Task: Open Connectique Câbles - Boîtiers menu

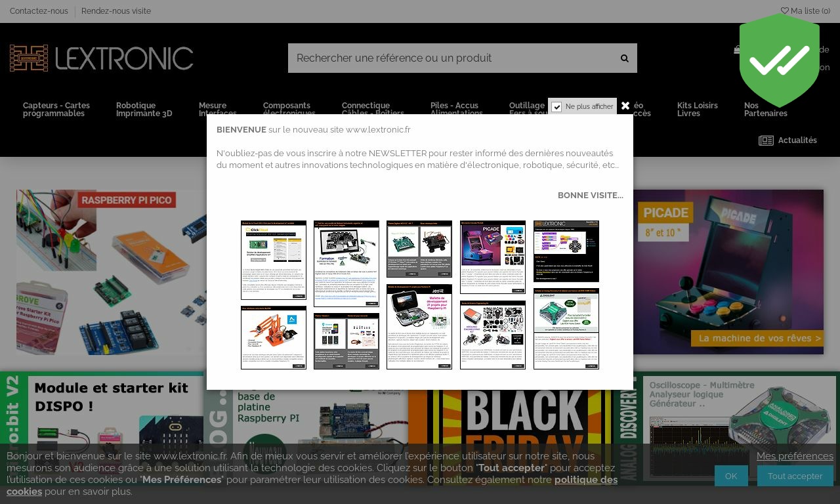Action: coord(373,108)
